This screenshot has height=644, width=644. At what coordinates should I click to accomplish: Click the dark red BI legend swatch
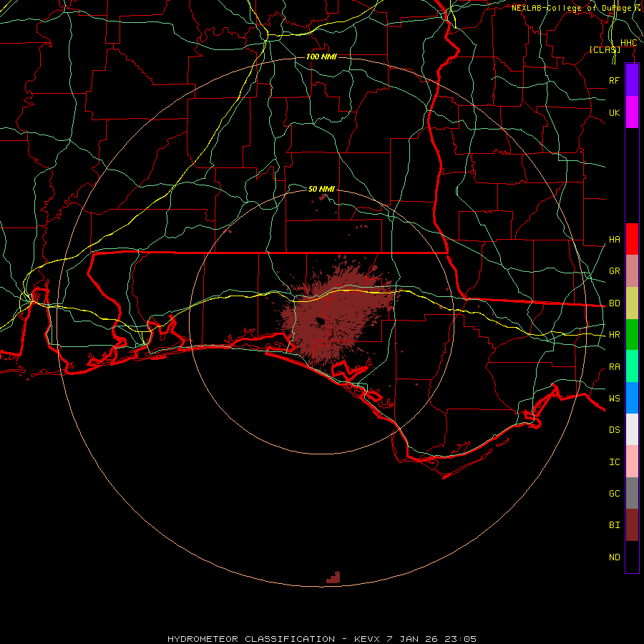(x=632, y=525)
